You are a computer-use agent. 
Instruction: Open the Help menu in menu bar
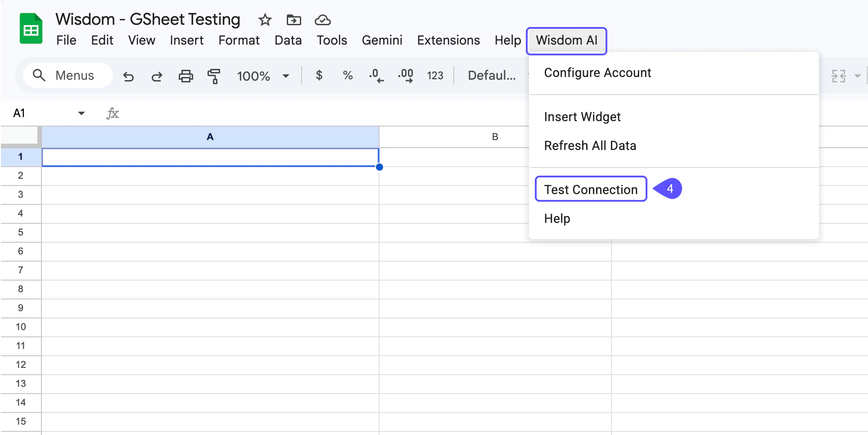(508, 40)
